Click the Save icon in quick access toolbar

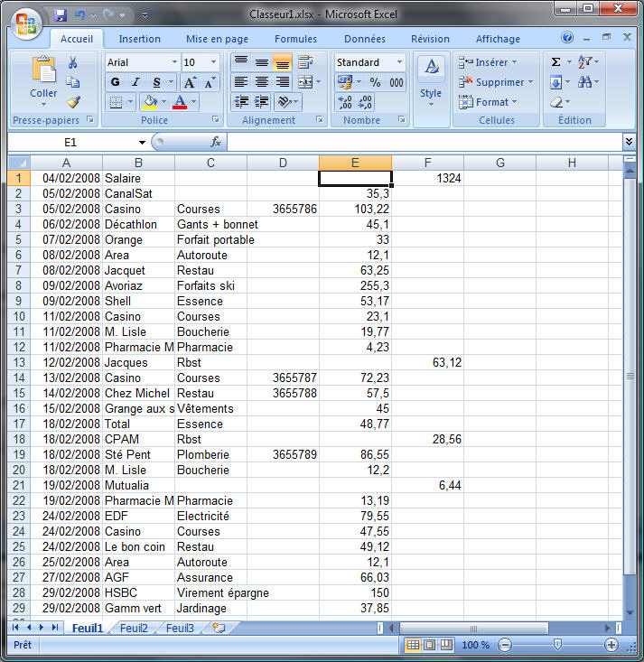61,15
